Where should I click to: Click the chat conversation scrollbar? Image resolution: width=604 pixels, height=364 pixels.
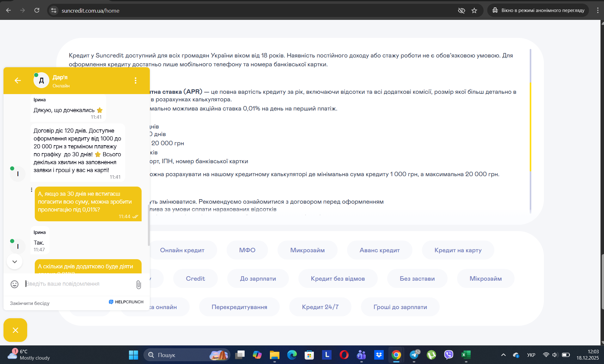click(149, 225)
